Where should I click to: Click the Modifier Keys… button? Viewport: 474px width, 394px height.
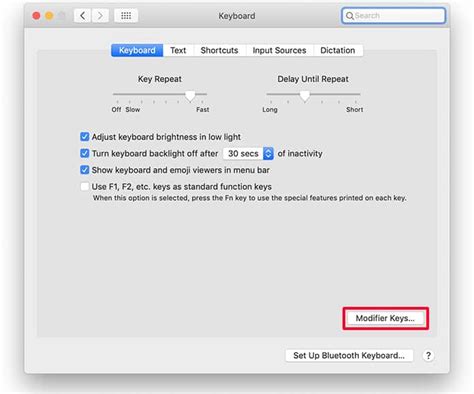point(385,318)
